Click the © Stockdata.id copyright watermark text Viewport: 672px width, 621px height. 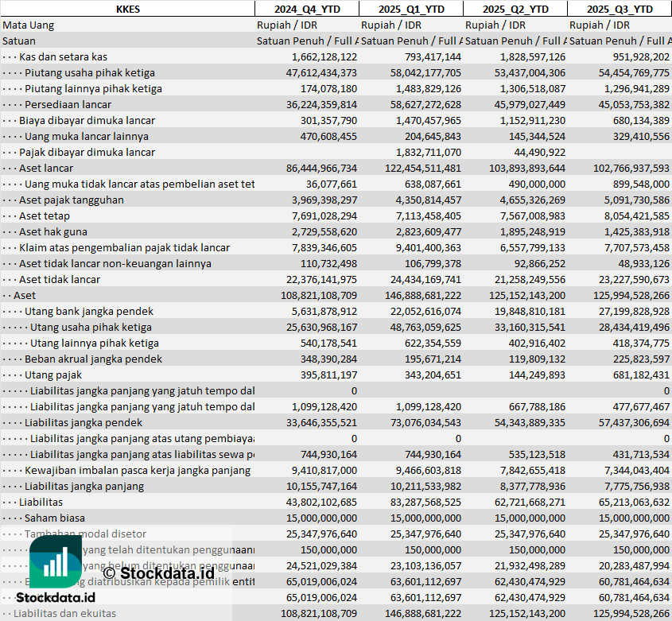pyautogui.click(x=157, y=571)
